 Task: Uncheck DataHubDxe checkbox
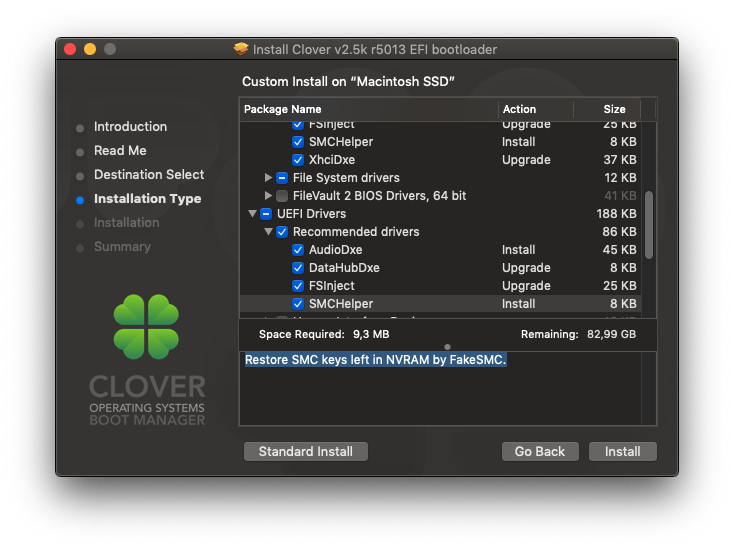(x=298, y=268)
